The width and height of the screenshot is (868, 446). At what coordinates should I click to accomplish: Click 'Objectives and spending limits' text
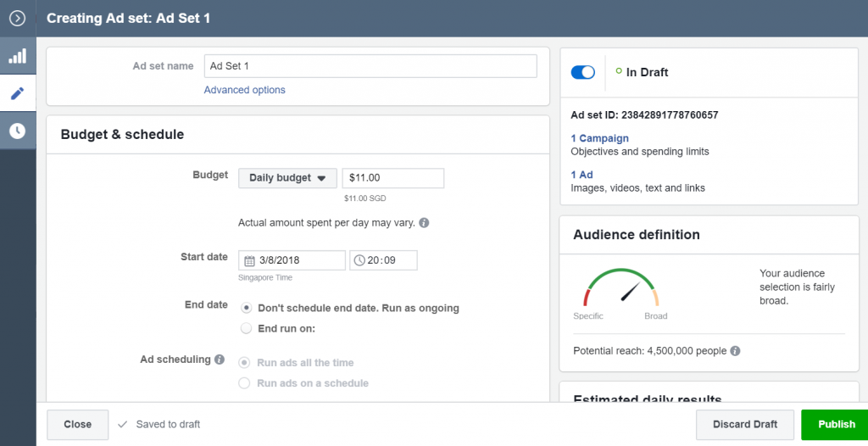coord(640,152)
